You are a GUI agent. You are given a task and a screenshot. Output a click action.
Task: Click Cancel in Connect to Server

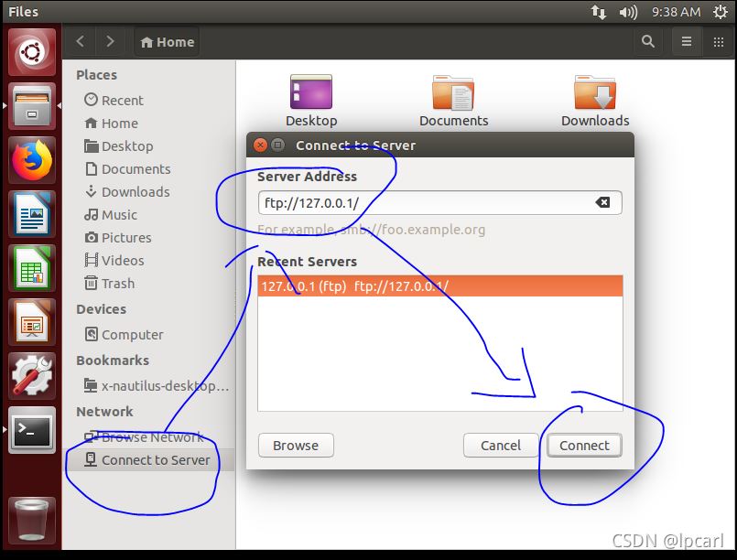[501, 445]
